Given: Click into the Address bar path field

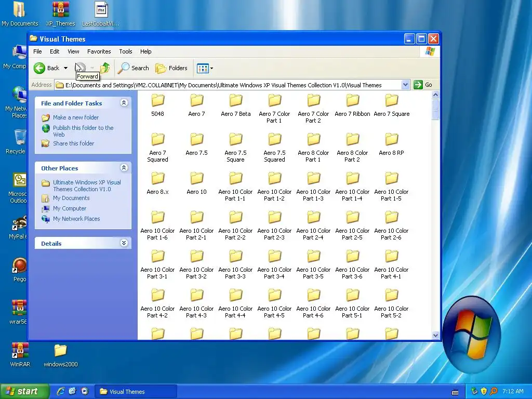Looking at the screenshot, I should (229, 85).
